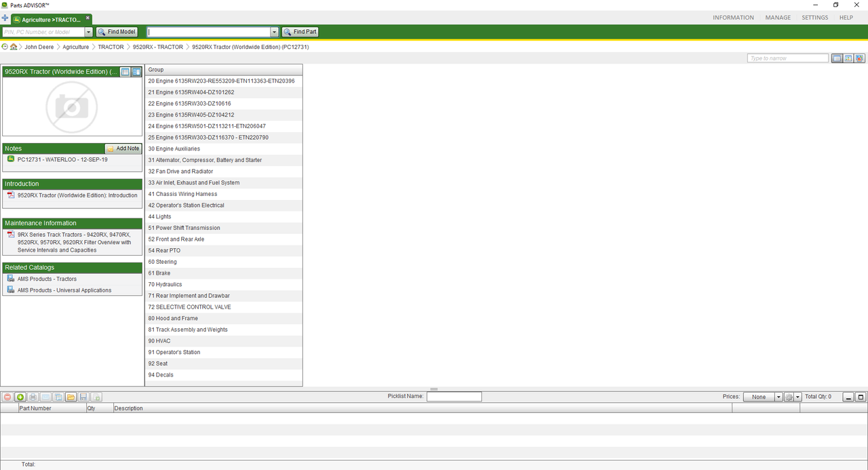This screenshot has height=470, width=868.
Task: Open picklist with the yellow folder icon
Action: click(x=71, y=397)
